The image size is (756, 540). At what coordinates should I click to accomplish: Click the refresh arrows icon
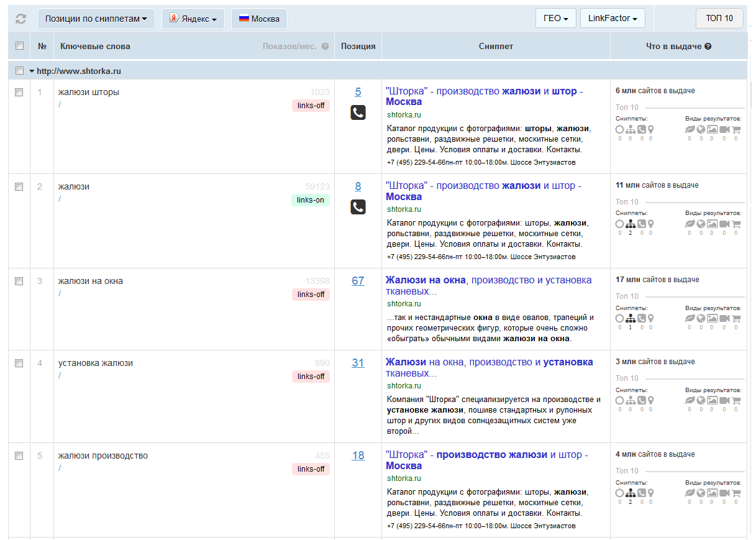click(x=21, y=19)
